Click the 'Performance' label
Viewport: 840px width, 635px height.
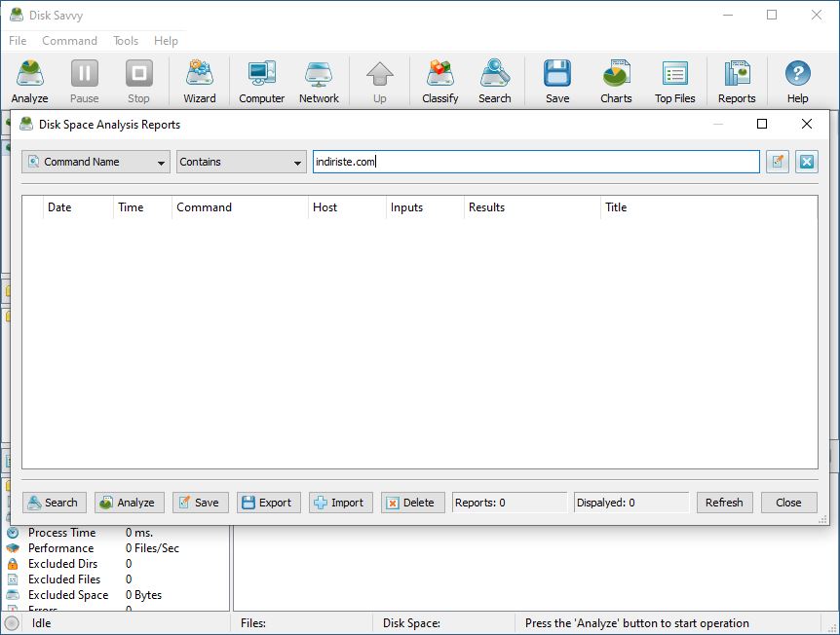coord(60,548)
